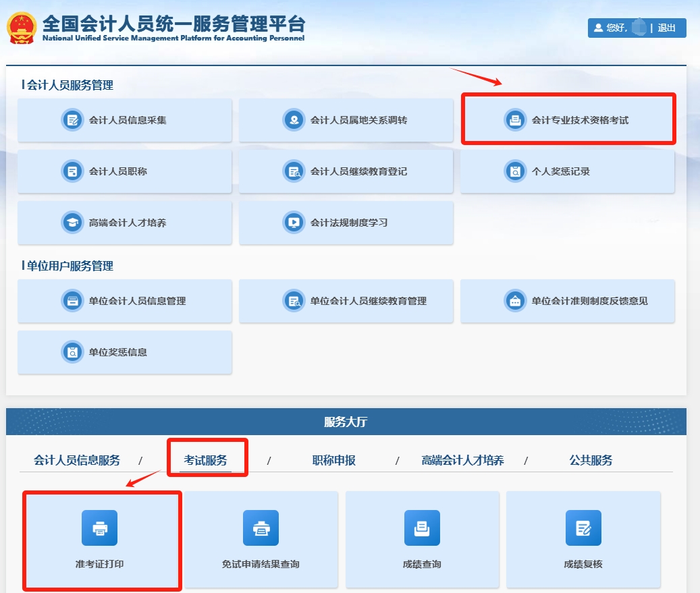Select 个人奖惩记录 records service
The width and height of the screenshot is (700, 593).
click(568, 171)
